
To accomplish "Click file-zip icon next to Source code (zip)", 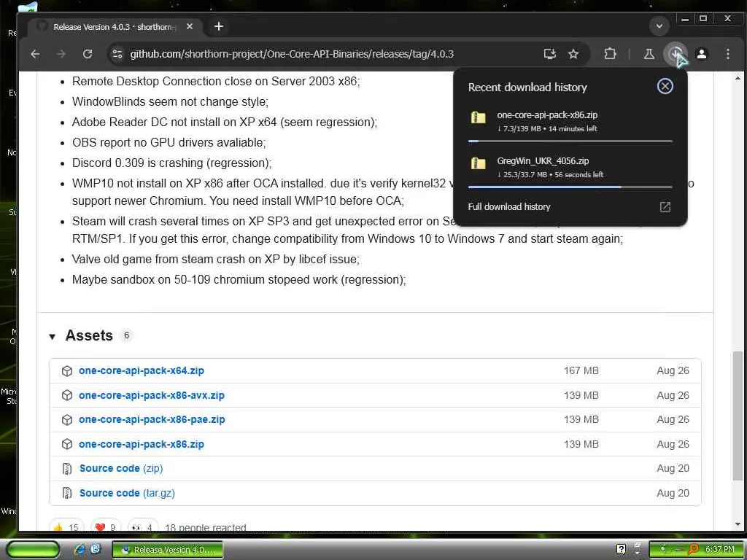I will 67,469.
